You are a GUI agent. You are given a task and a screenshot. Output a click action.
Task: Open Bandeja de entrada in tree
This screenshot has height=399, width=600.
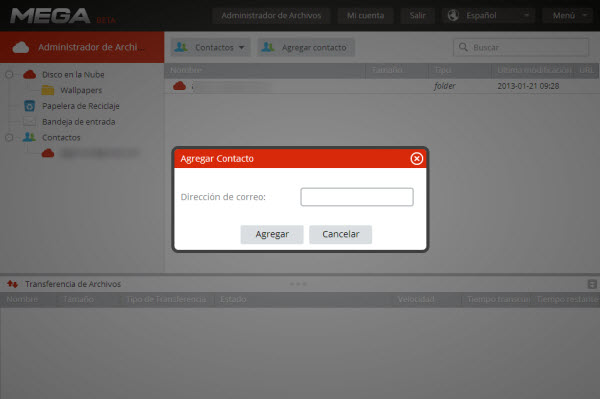click(x=78, y=122)
